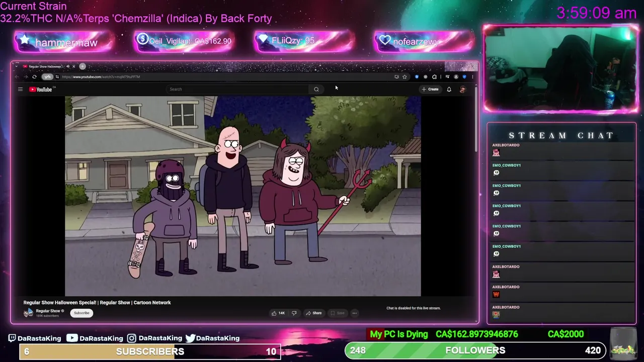The image size is (644, 362).
Task: Bookmark this page with the star icon
Action: pos(405,77)
